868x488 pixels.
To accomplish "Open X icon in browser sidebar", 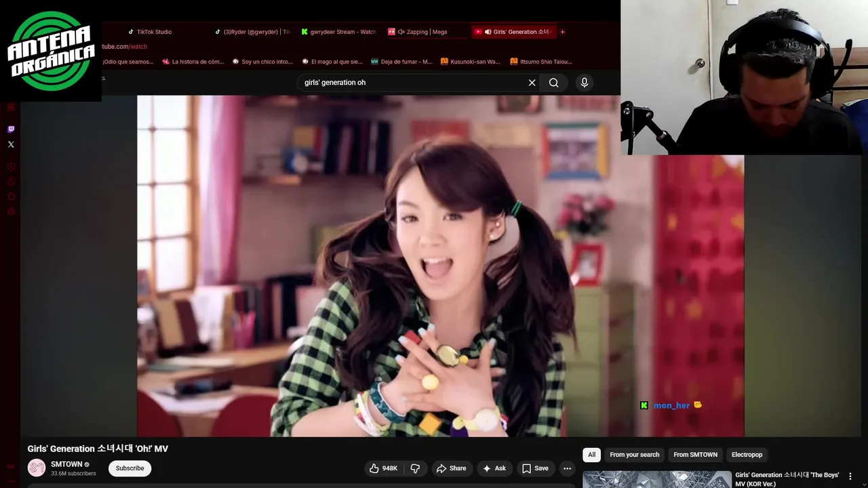I will tap(11, 144).
